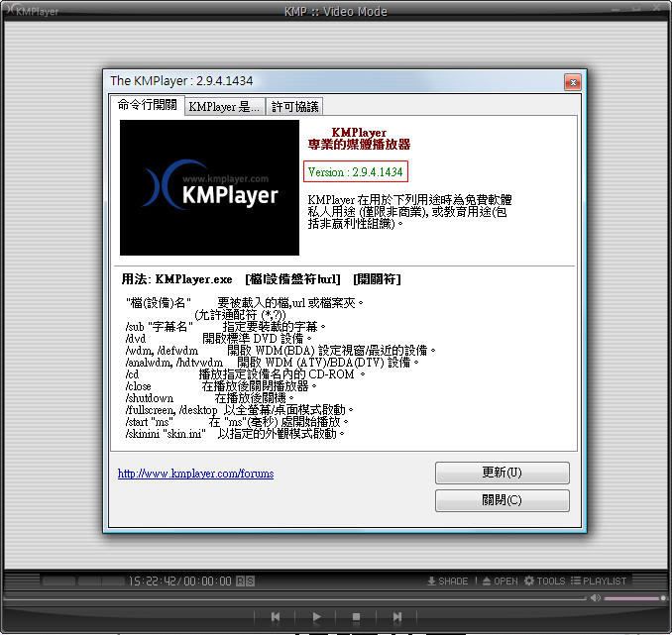Show the PLAYLIST panel
672x635 pixels.
tap(599, 582)
